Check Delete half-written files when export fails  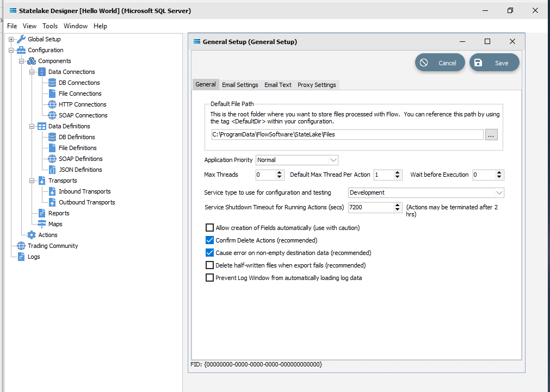[209, 265]
